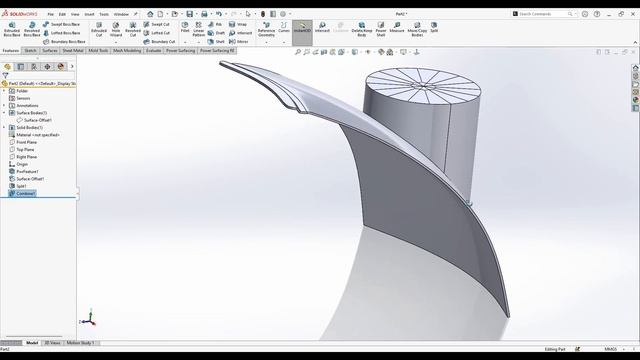Expand the Annotations tree node
Image resolution: width=640 pixels, height=360 pixels.
point(4,106)
